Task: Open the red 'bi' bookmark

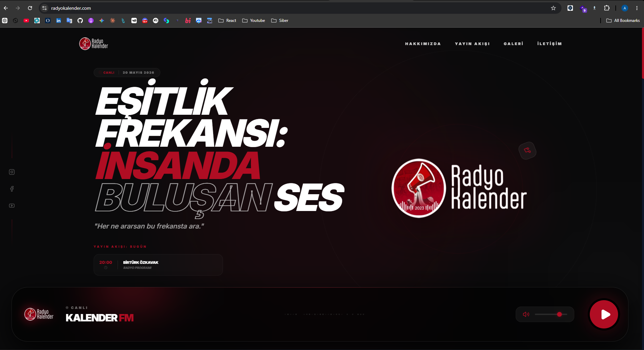Action: click(188, 21)
